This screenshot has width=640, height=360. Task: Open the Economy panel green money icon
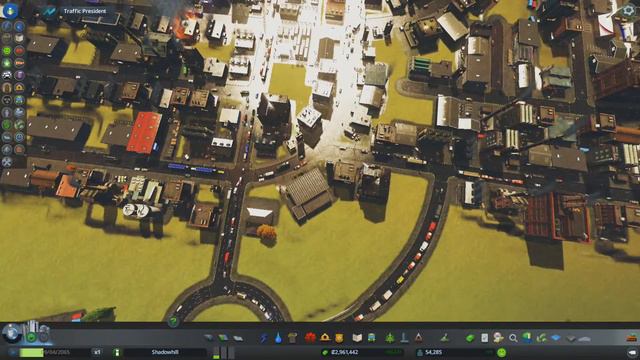470,338
